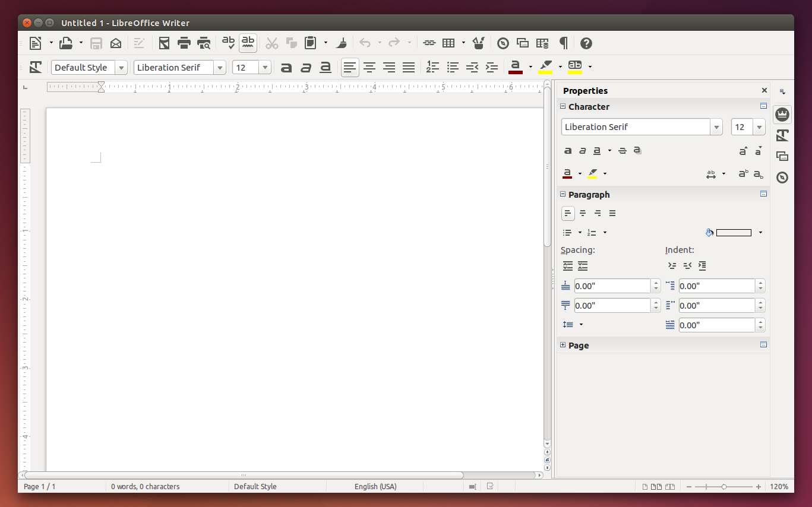
Task: Enable Center alignment in the formatting toolbar
Action: coord(369,67)
